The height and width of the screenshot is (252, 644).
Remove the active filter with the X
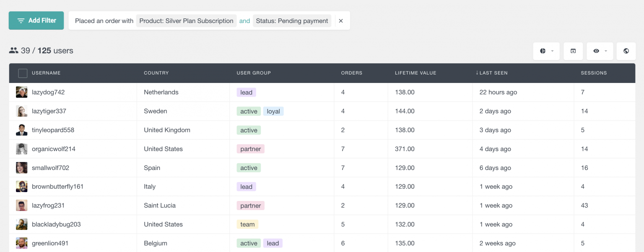[341, 21]
